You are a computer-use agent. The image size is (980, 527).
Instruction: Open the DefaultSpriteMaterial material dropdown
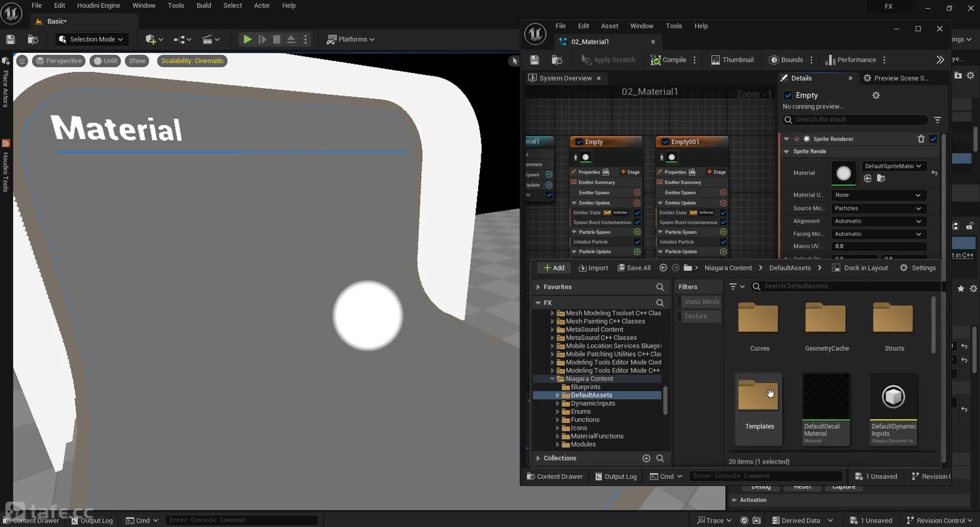pos(893,166)
